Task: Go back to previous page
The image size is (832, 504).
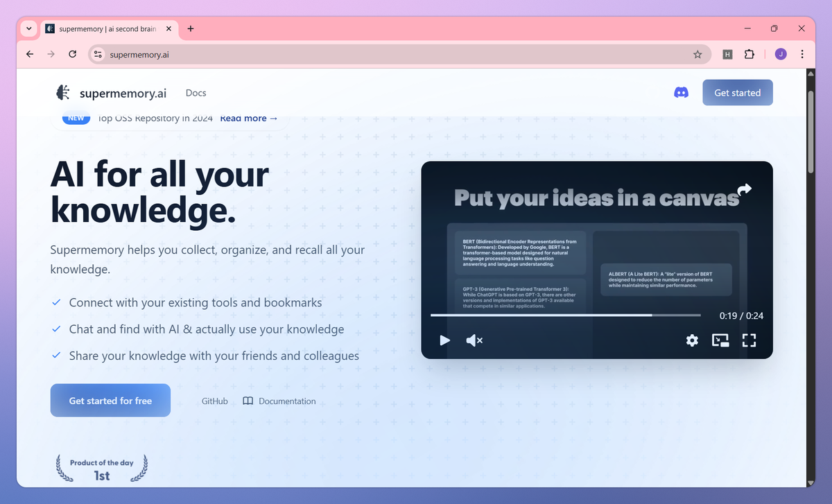Action: 29,54
